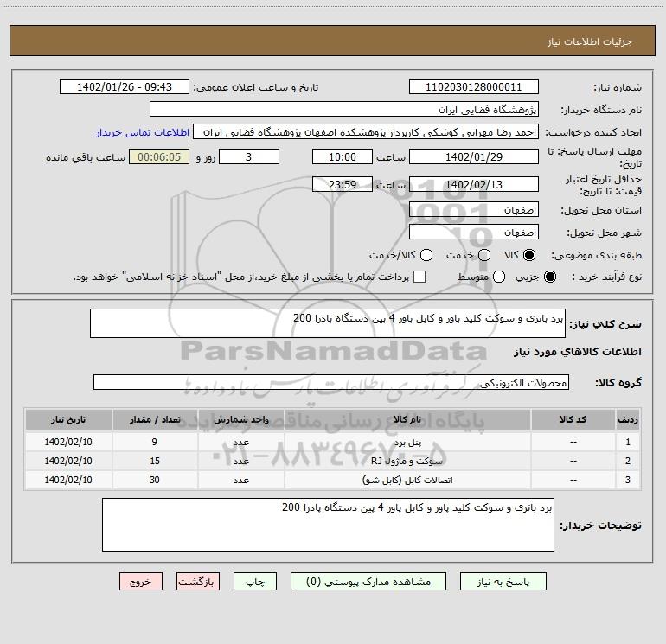The height and width of the screenshot is (644, 666).
Task: Click quantity 30 in row 3
Action: point(155,480)
